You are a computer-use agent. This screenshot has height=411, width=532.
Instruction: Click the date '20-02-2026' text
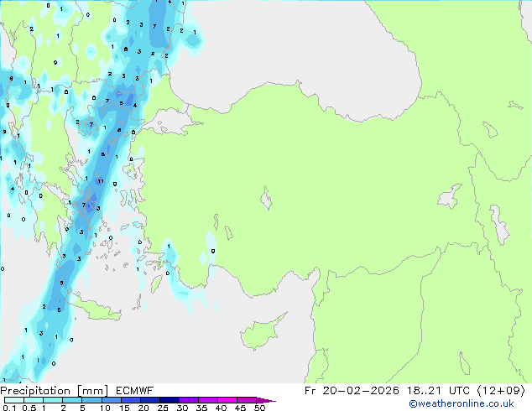pos(361,391)
